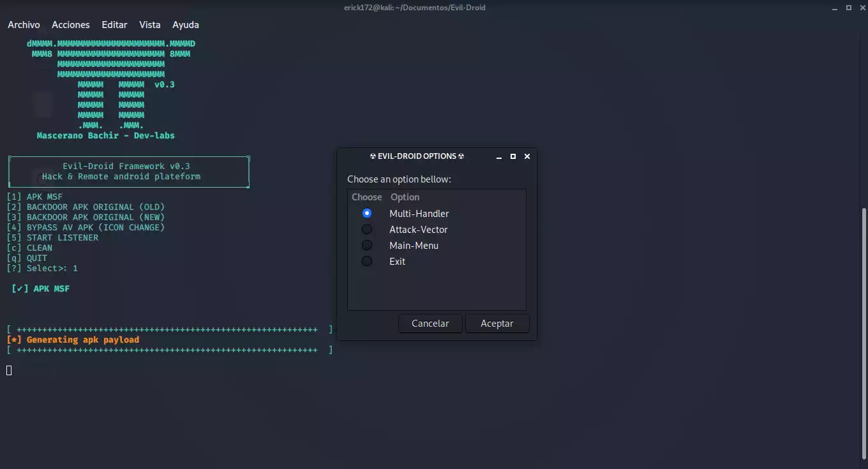Click the Choose column header
This screenshot has width=868, height=469.
[x=367, y=197]
